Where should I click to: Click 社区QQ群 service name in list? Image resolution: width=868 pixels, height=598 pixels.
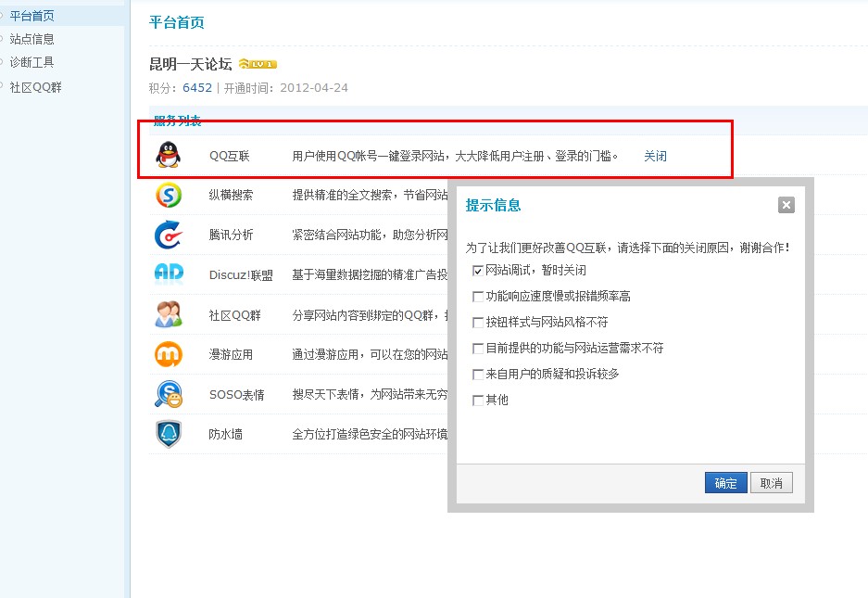pyautogui.click(x=234, y=315)
